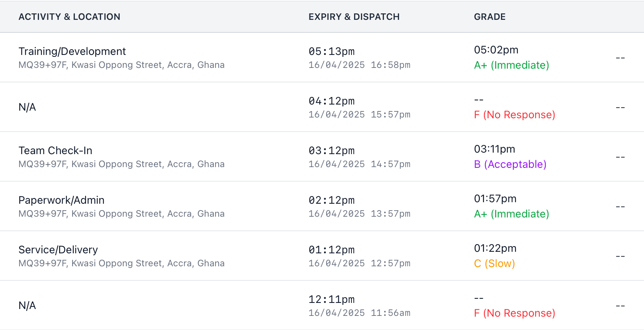Click the 03:12pm expiry time
644x330 pixels.
332,151
